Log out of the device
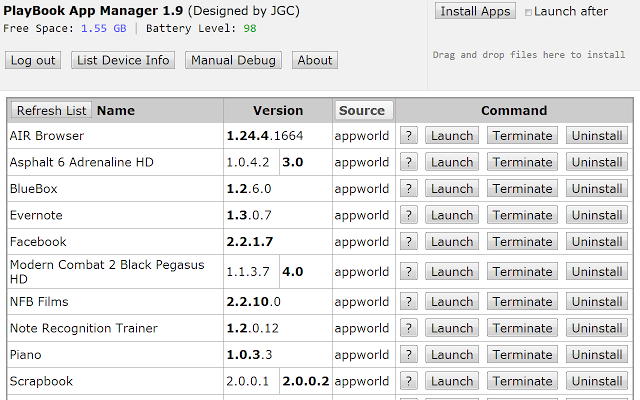The image size is (640, 400). [33, 60]
